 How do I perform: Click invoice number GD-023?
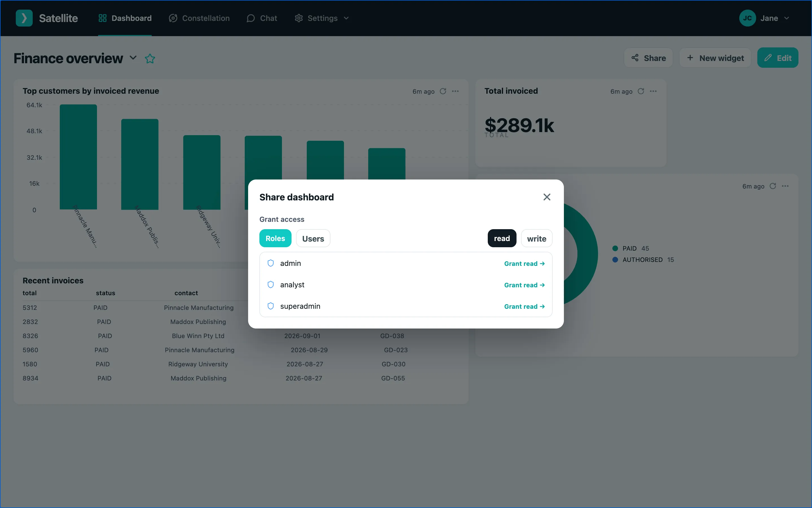[x=396, y=350]
